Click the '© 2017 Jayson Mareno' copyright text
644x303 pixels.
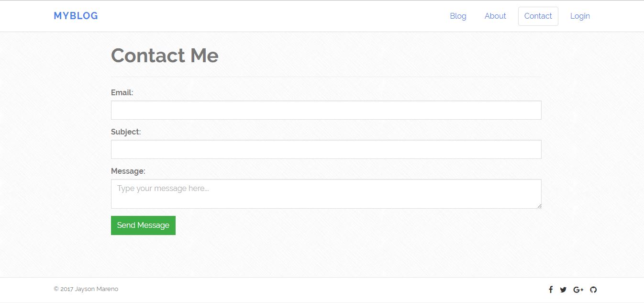pyautogui.click(x=86, y=289)
